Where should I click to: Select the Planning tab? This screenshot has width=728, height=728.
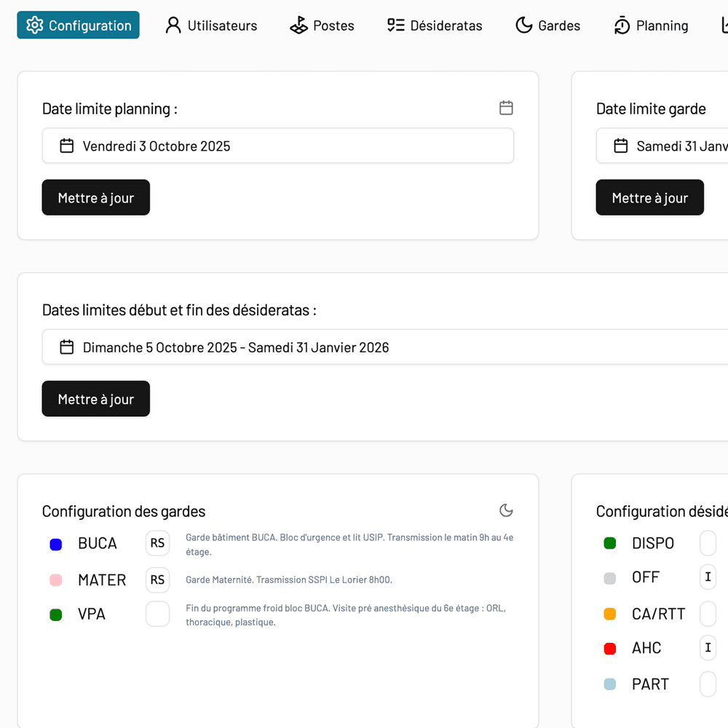point(651,25)
